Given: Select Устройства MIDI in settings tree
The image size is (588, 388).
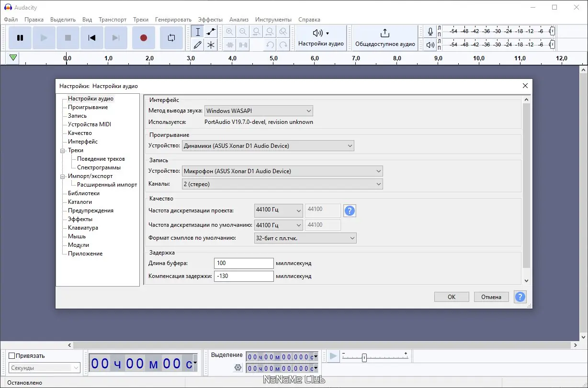Looking at the screenshot, I should [x=90, y=124].
